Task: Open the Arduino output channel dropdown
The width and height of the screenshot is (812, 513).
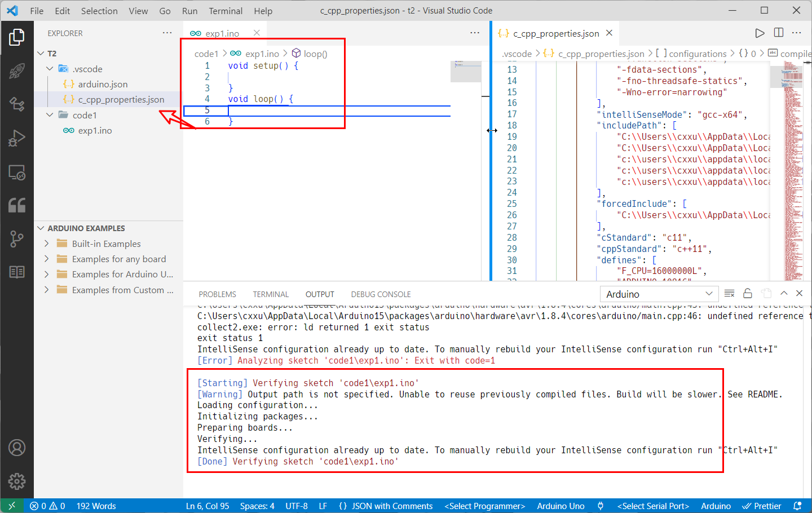Action: click(658, 293)
